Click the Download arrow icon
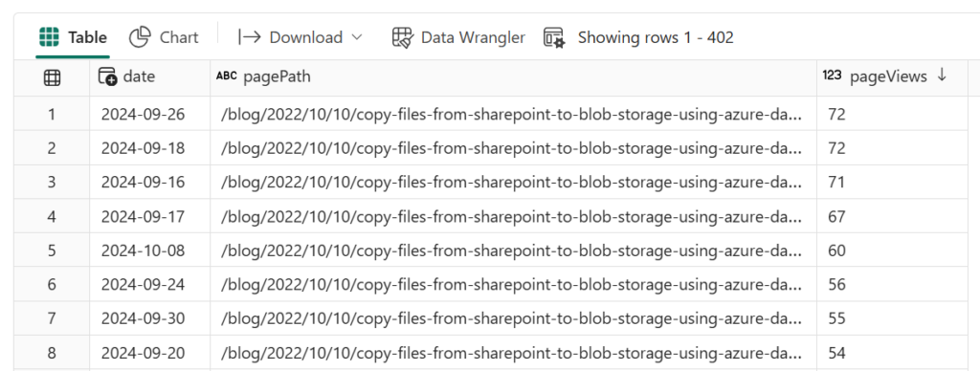 click(250, 37)
